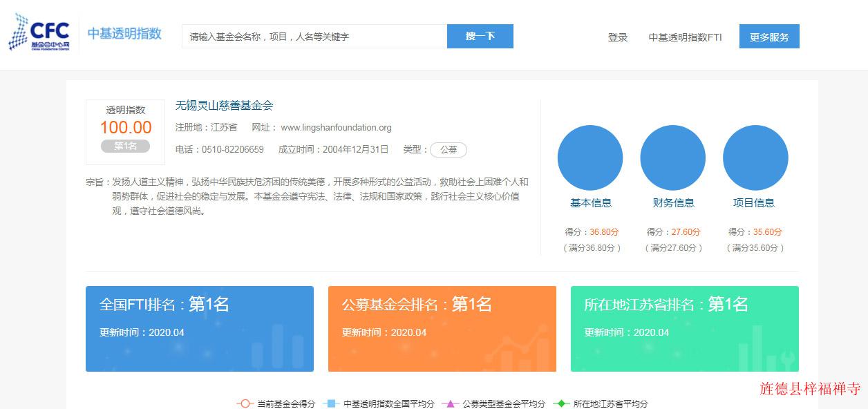Select the 项目信息 blue circle
The image size is (868, 409).
(x=755, y=158)
